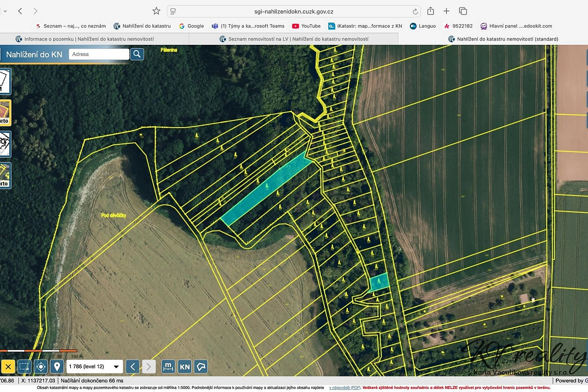Select the black-and-white parcel map layer thumbnail
Screen dimensions: 588x392
(x=5, y=144)
